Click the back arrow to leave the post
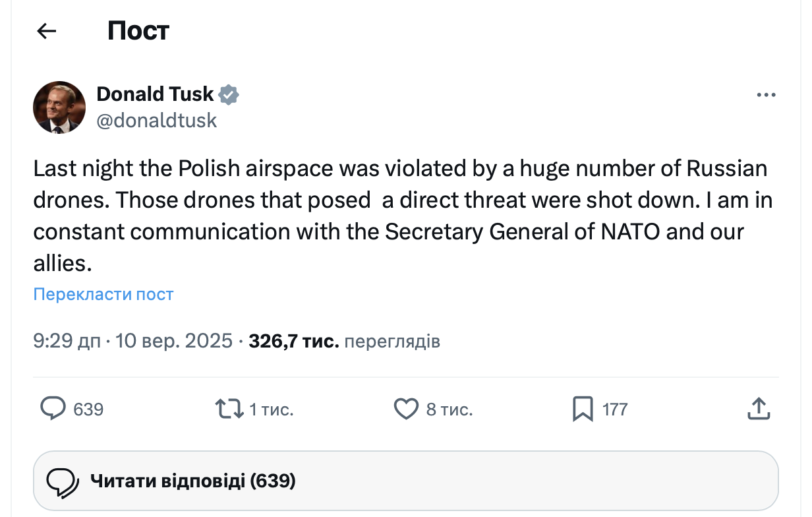Viewport: 812px width, 517px height. (46, 30)
